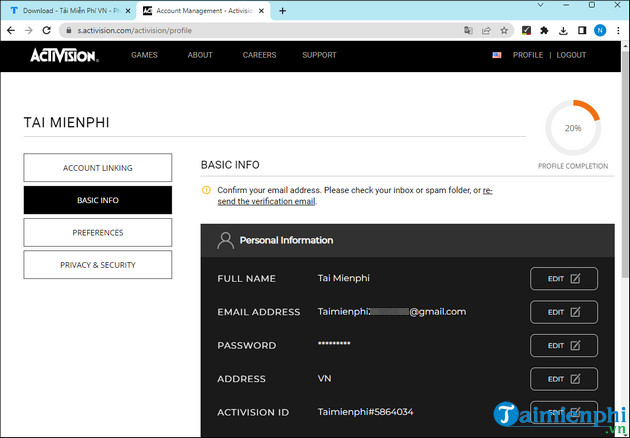This screenshot has height=438, width=630.
Task: Open the extensions puzzle piece icon
Action: point(544,31)
